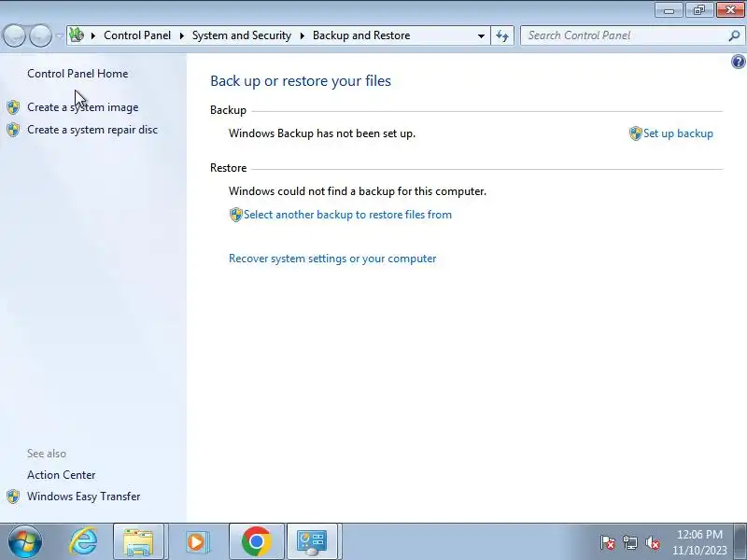Click the 'Back up or restore your files' heading
Viewport: 747px width, 560px height.
[x=301, y=81]
